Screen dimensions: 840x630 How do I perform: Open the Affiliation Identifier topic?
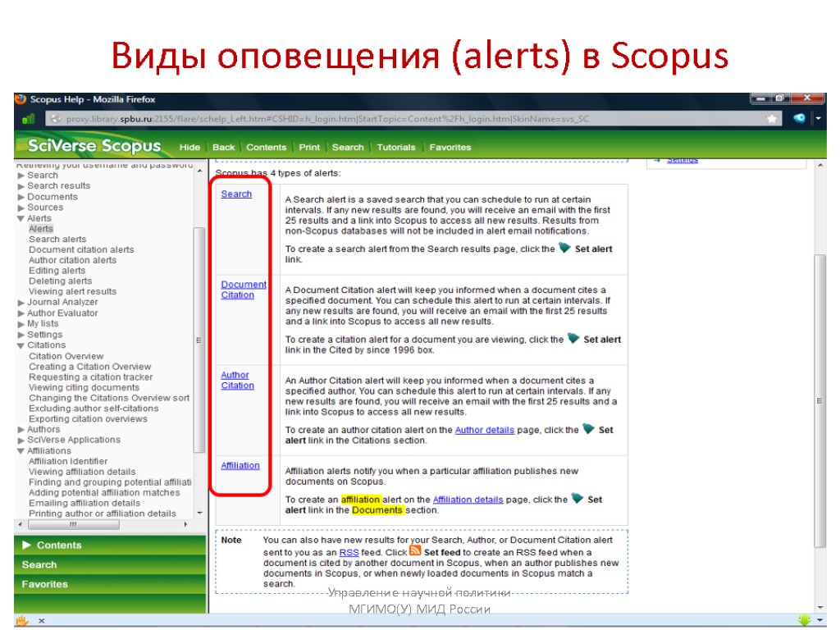[x=68, y=461]
